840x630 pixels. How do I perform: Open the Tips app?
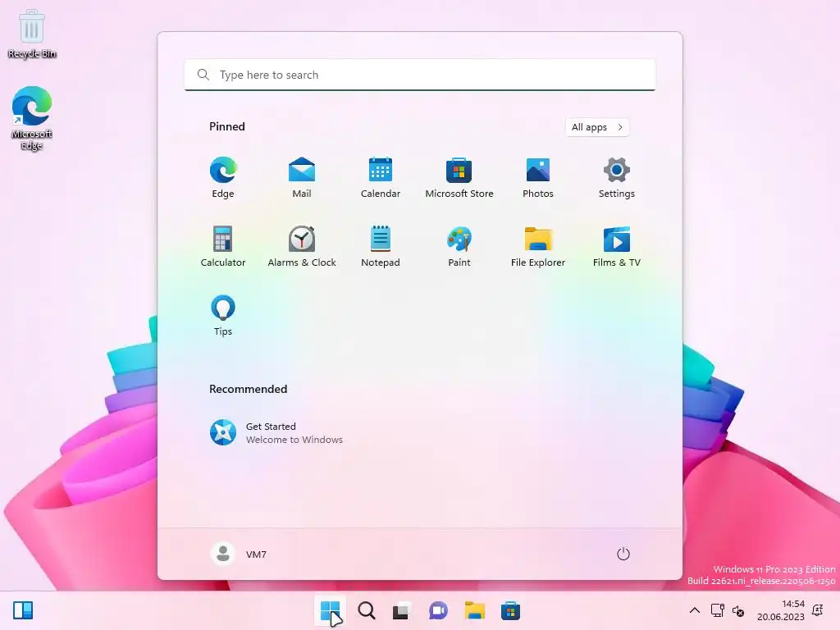point(223,316)
